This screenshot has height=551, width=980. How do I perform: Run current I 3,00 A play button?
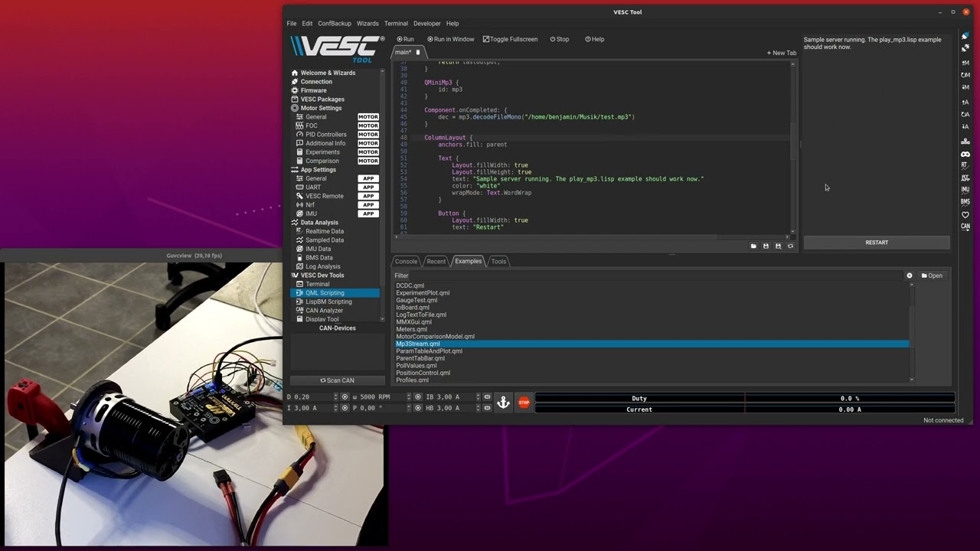tap(345, 408)
